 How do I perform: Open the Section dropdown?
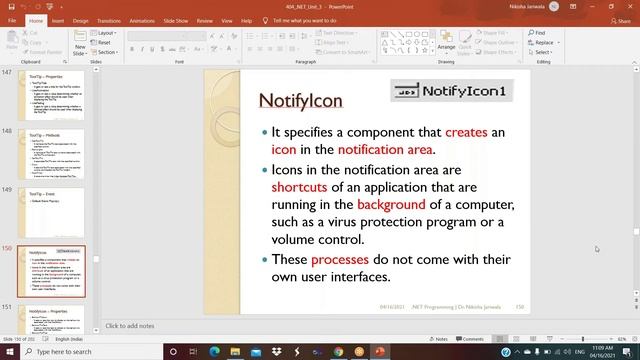point(104,52)
